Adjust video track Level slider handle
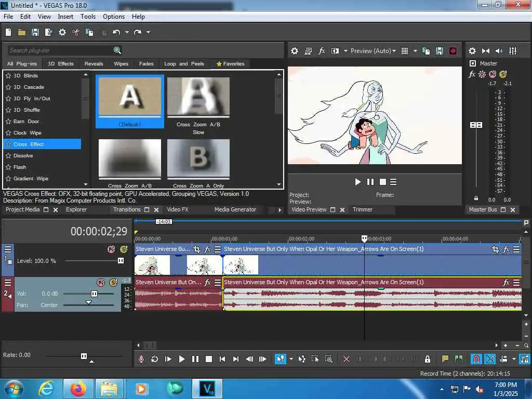Screen dimensions: 532x399 coord(121,261)
